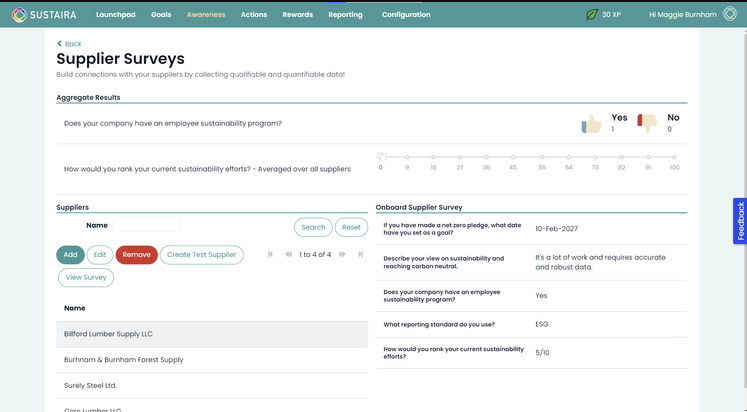Open the Awareness menu
The width and height of the screenshot is (747, 412).
pos(206,15)
